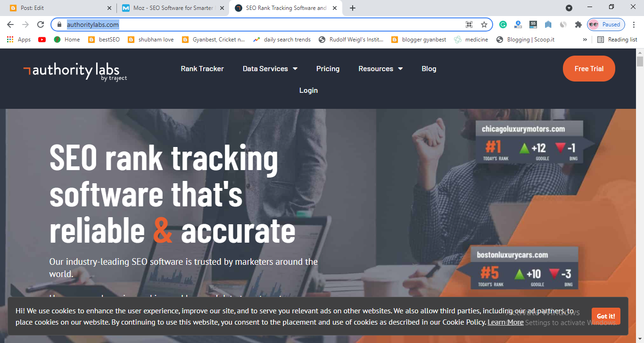This screenshot has height=343, width=644.
Task: Open the Apps grid in the bookmarks bar
Action: [x=19, y=40]
